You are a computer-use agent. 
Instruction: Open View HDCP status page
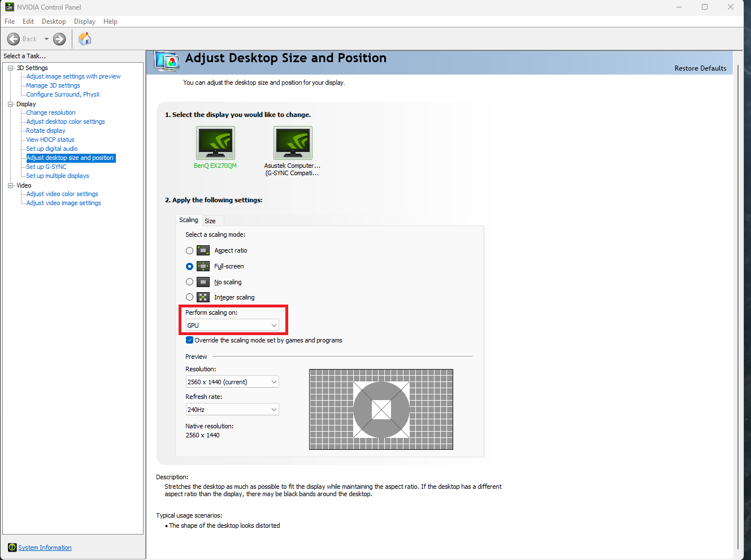[50, 140]
